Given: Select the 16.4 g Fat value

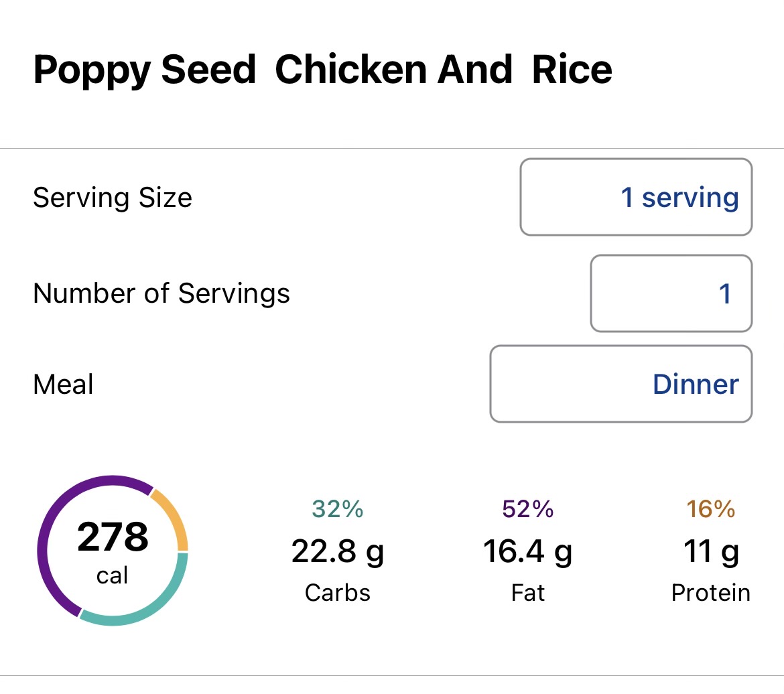Looking at the screenshot, I should point(527,552).
